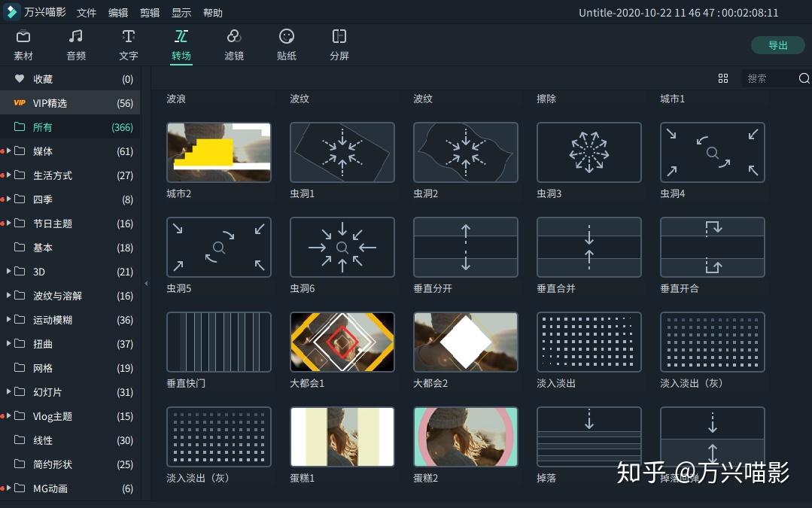Select the 蛋糕2 transition thumbnail
This screenshot has height=508, width=812.
click(466, 437)
